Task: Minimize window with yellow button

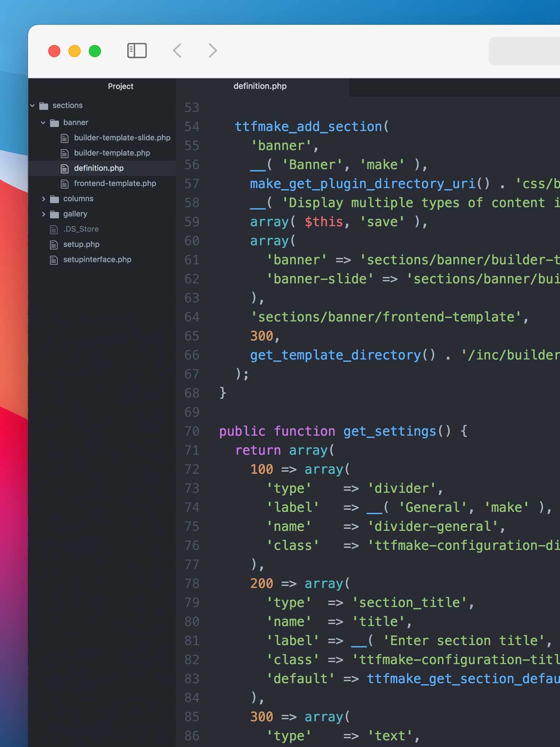Action: tap(75, 51)
